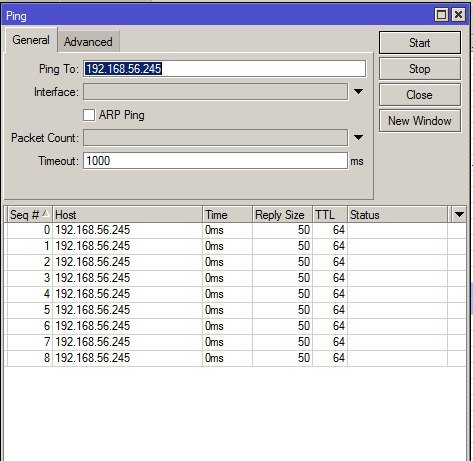The width and height of the screenshot is (473, 461).
Task: Open a New Window
Action: (420, 121)
